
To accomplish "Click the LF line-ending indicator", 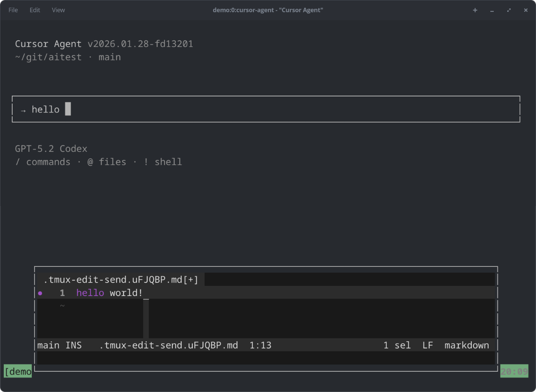I will [x=428, y=345].
